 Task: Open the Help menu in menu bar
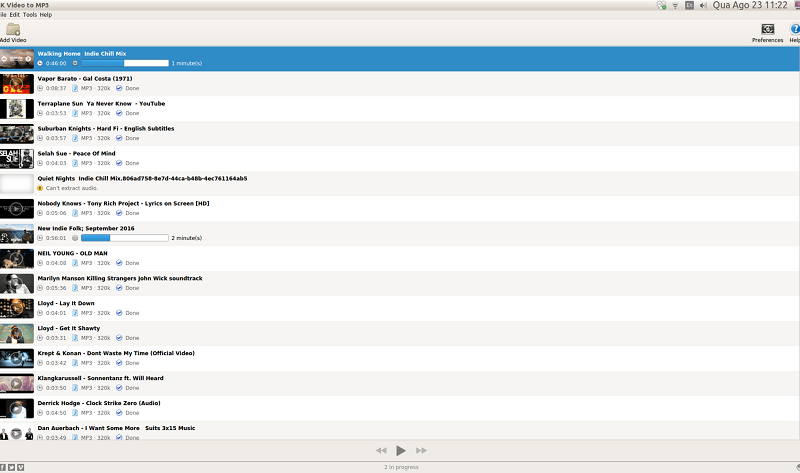(x=46, y=15)
